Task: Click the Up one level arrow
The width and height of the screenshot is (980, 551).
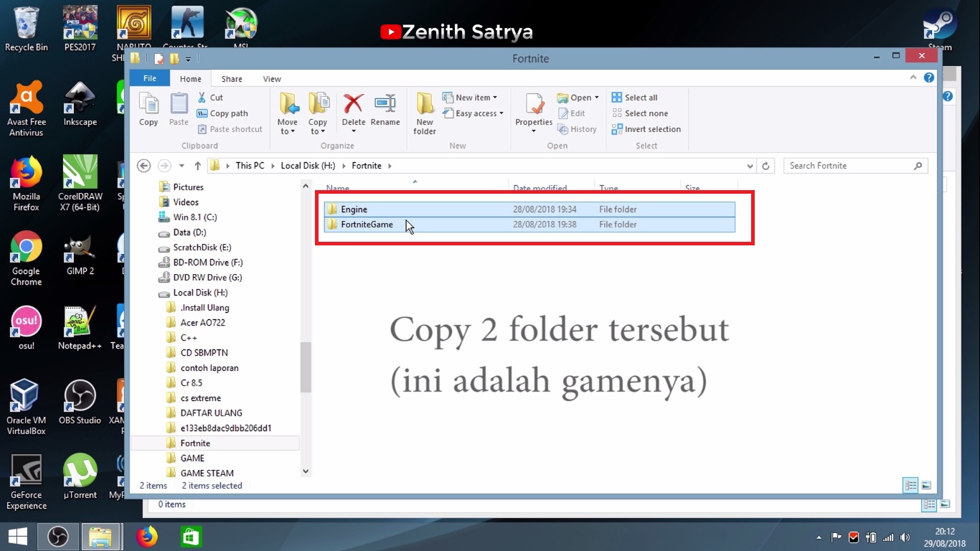Action: point(198,166)
